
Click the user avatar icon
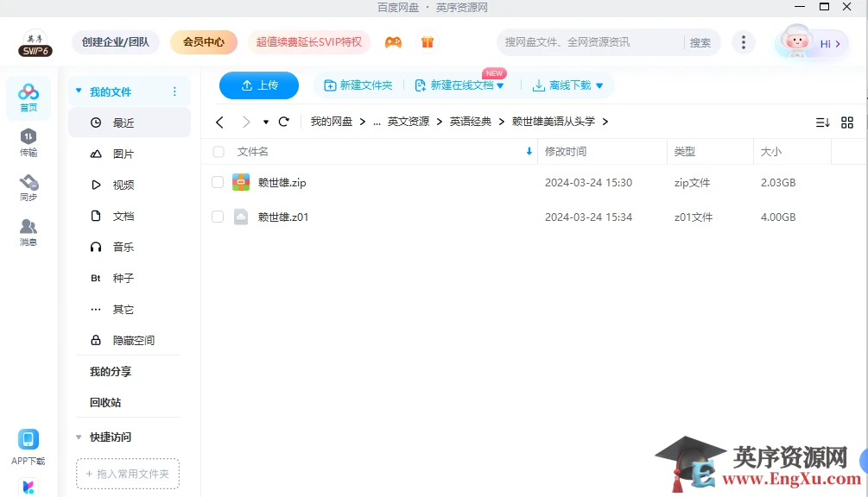point(795,42)
